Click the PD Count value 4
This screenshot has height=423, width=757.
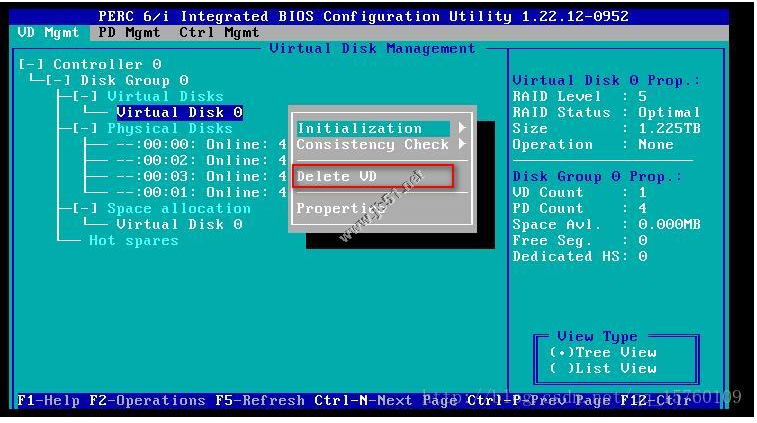click(x=642, y=208)
